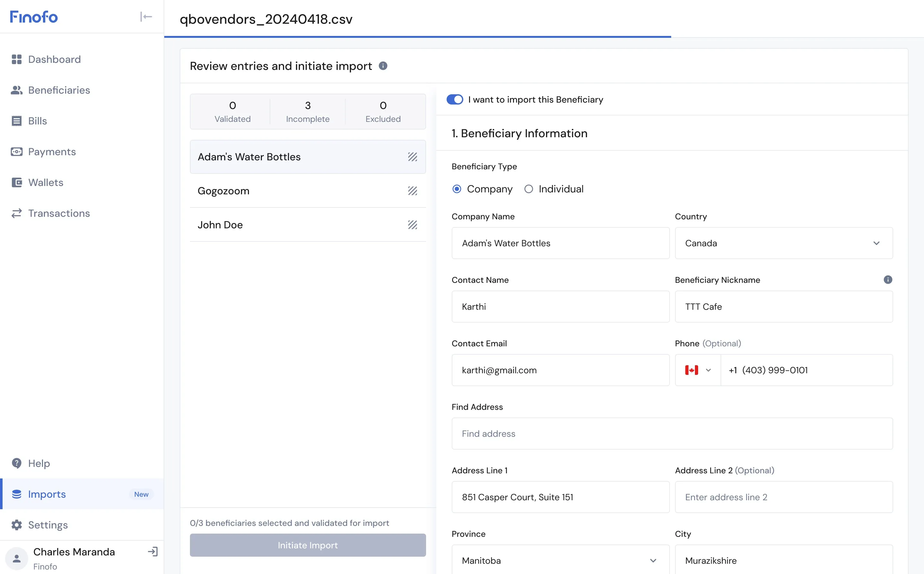Open Beneficiaries in the sidebar

(59, 90)
